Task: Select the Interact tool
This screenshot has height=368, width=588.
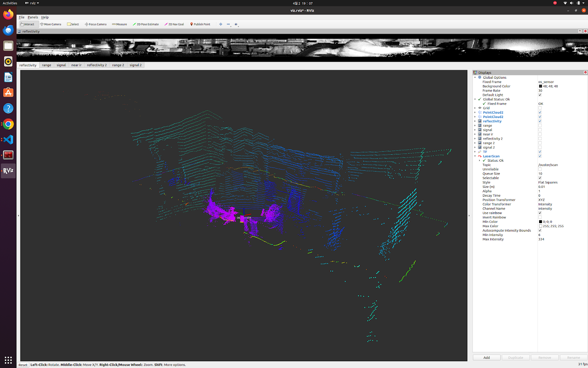Action: [x=27, y=24]
